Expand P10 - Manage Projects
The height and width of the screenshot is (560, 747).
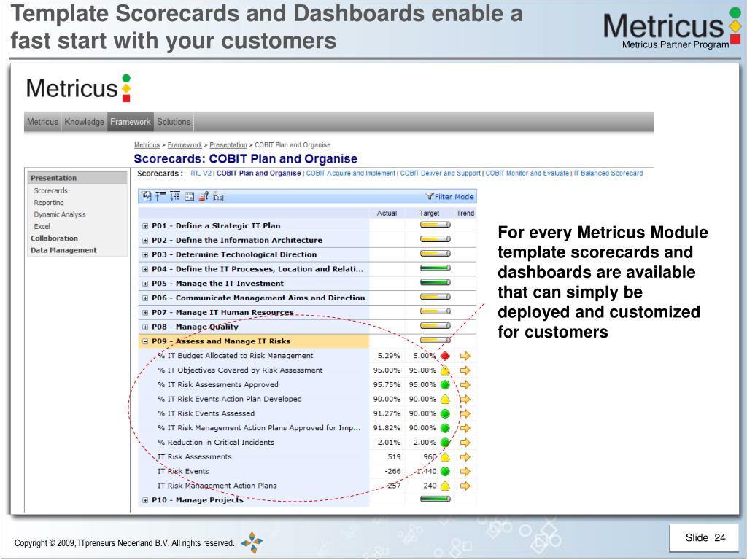[145, 500]
